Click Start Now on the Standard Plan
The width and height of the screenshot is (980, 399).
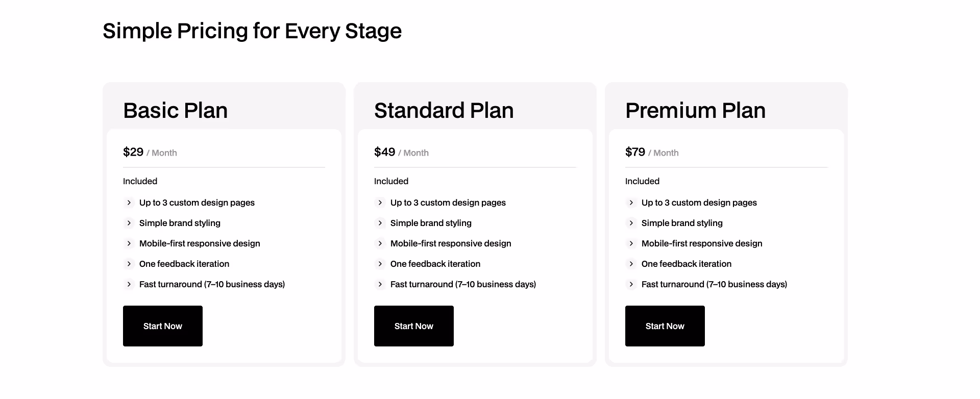point(413,326)
